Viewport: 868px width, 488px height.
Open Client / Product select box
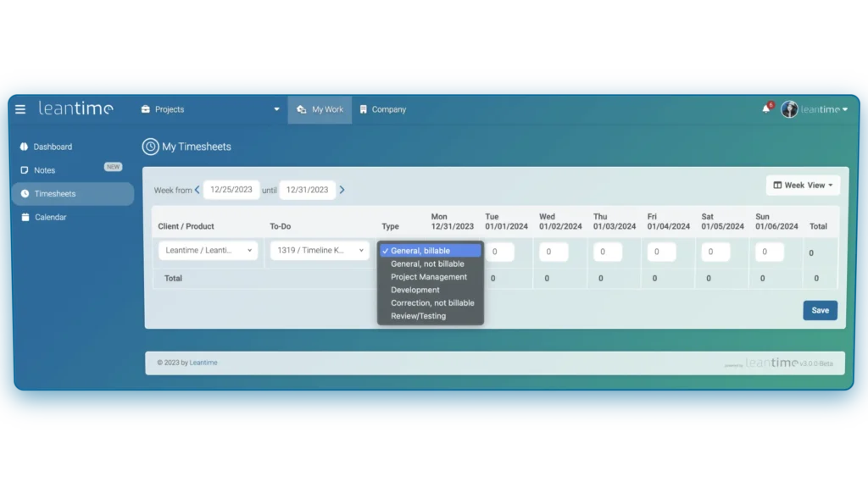[209, 251]
